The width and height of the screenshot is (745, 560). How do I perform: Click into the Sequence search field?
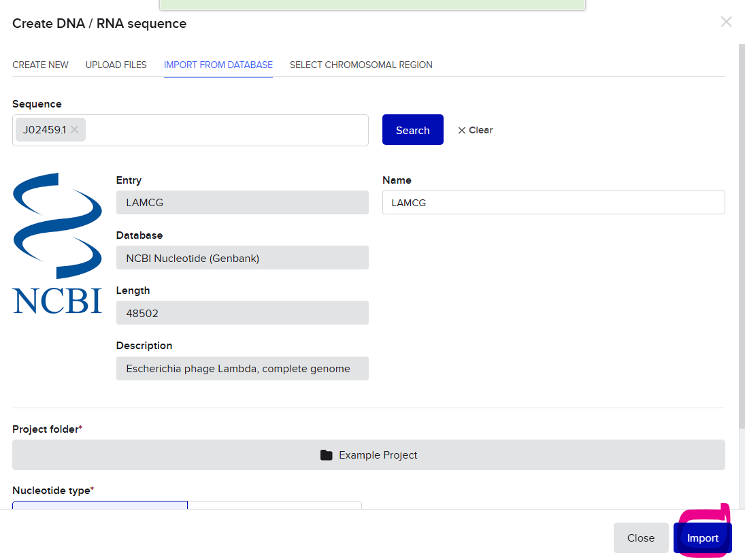(225, 130)
